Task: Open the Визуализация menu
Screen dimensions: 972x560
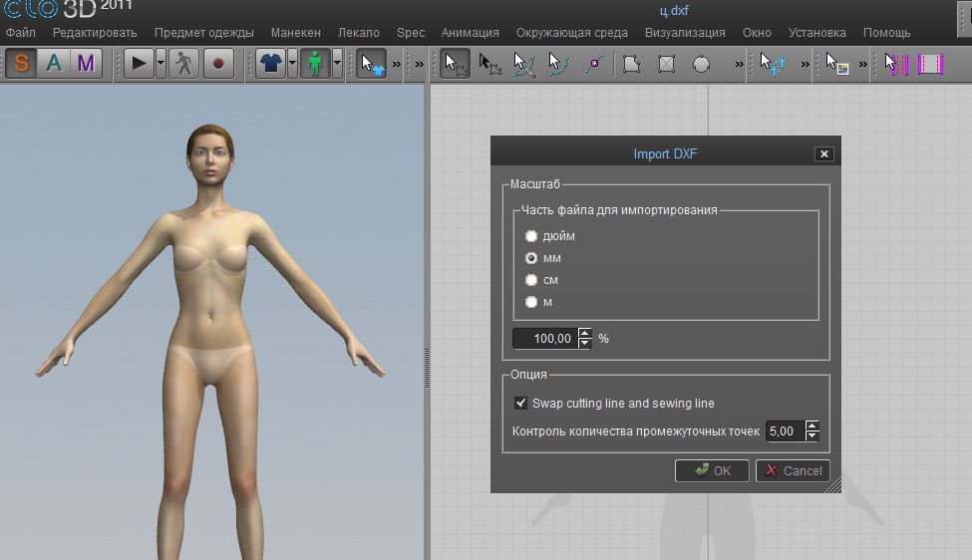Action: pos(685,33)
